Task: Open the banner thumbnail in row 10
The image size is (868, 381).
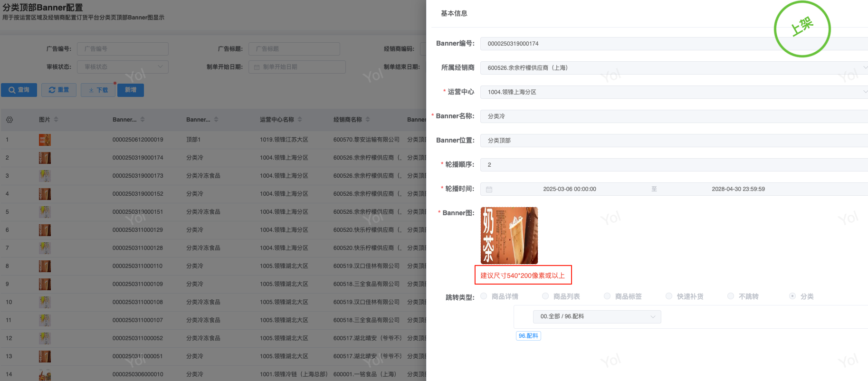Action: pos(45,302)
